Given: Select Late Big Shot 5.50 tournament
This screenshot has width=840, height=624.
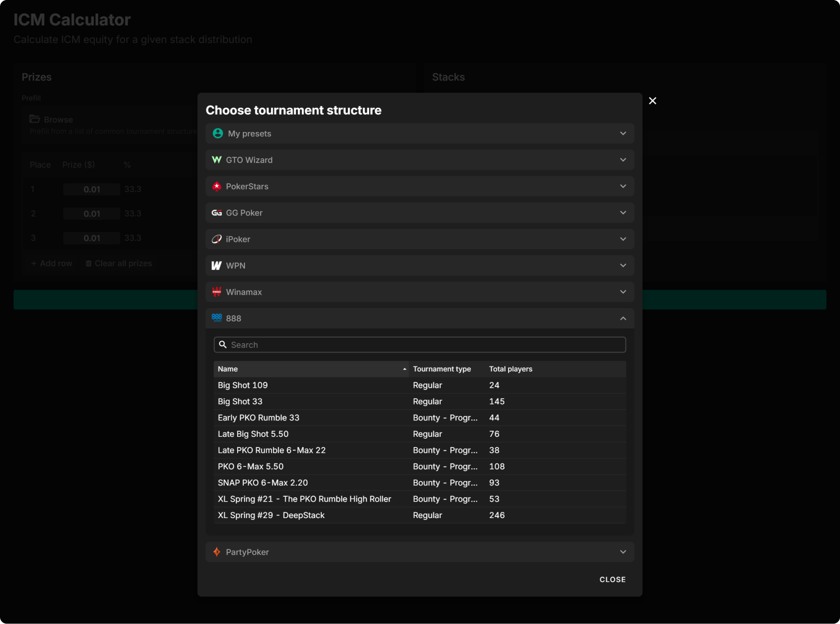Looking at the screenshot, I should pyautogui.click(x=420, y=434).
